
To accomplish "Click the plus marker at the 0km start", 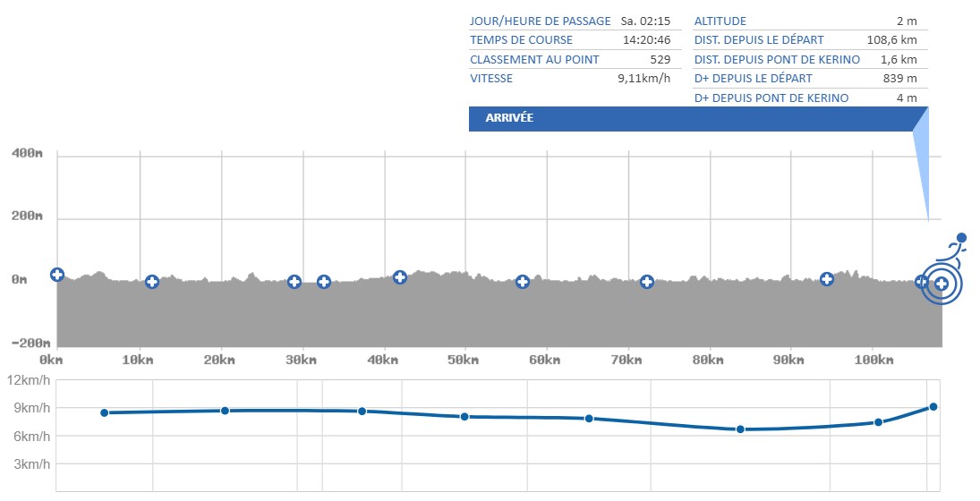I will pos(57,275).
